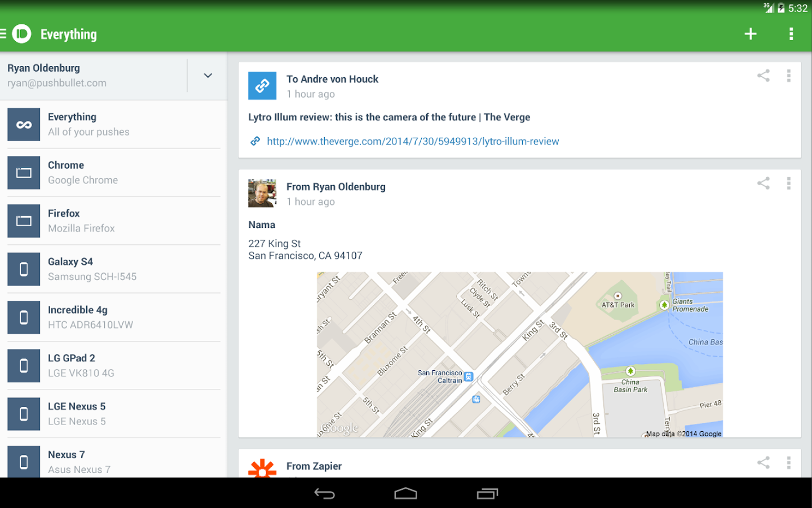The height and width of the screenshot is (508, 812).
Task: Tap the Android back button
Action: click(x=324, y=493)
